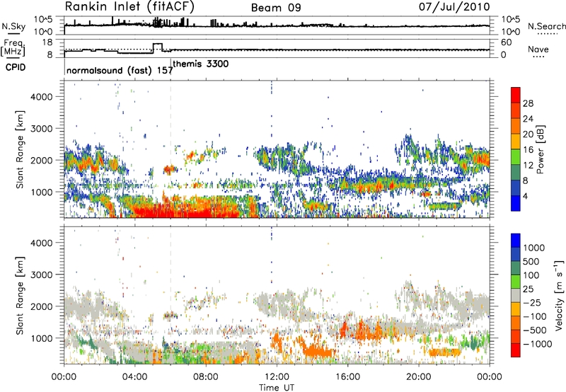The height and width of the screenshot is (392, 566).
Task: Pick the light green 25–100 velocity segment
Action: pos(516,282)
